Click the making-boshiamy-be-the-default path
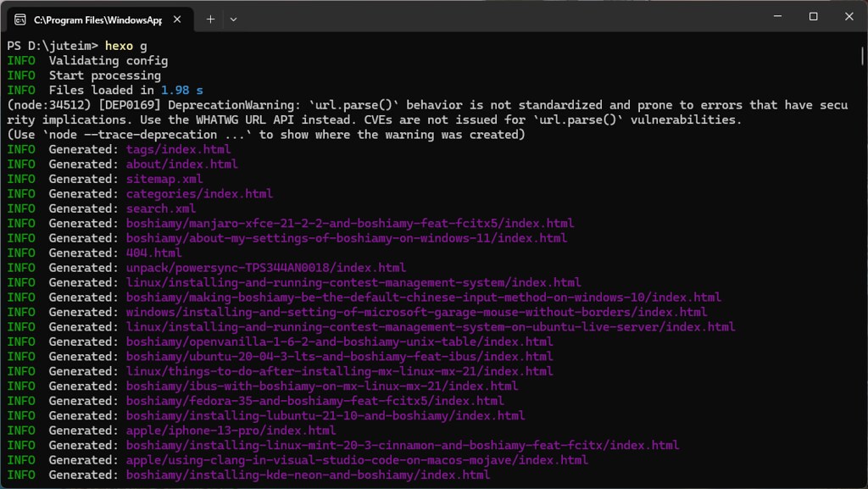 pos(424,297)
